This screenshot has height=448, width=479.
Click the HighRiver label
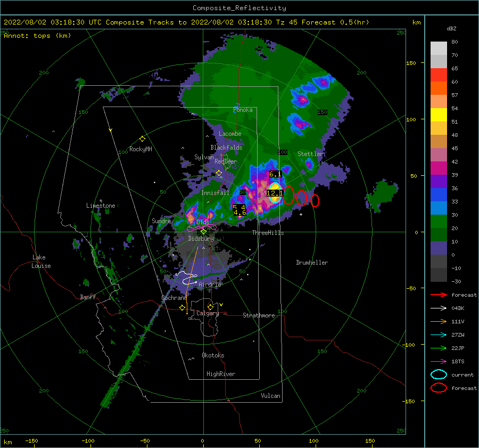click(x=221, y=374)
